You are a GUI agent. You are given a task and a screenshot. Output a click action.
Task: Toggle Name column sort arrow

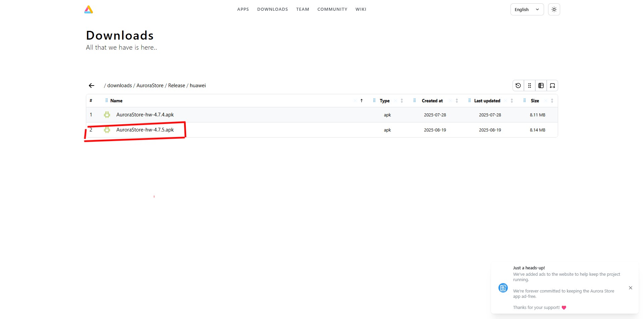tap(362, 101)
